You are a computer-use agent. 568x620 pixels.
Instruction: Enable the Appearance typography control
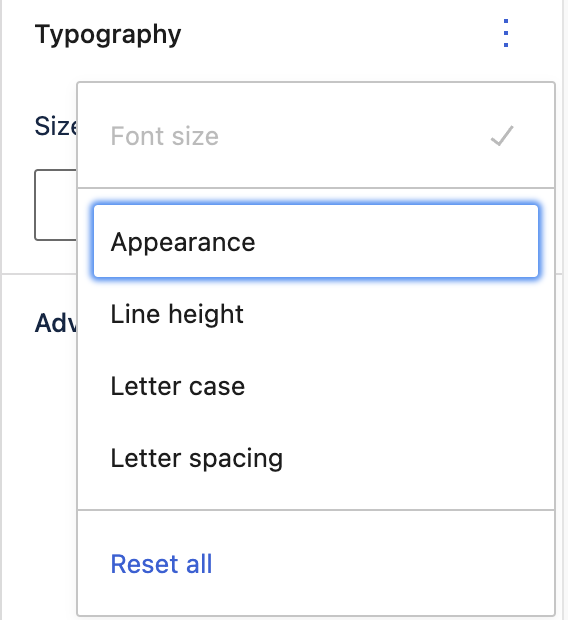pos(316,241)
